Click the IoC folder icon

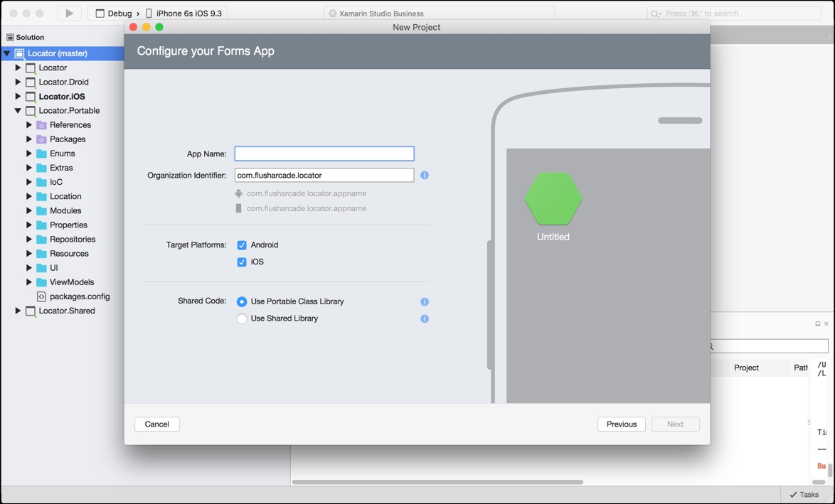tap(41, 183)
